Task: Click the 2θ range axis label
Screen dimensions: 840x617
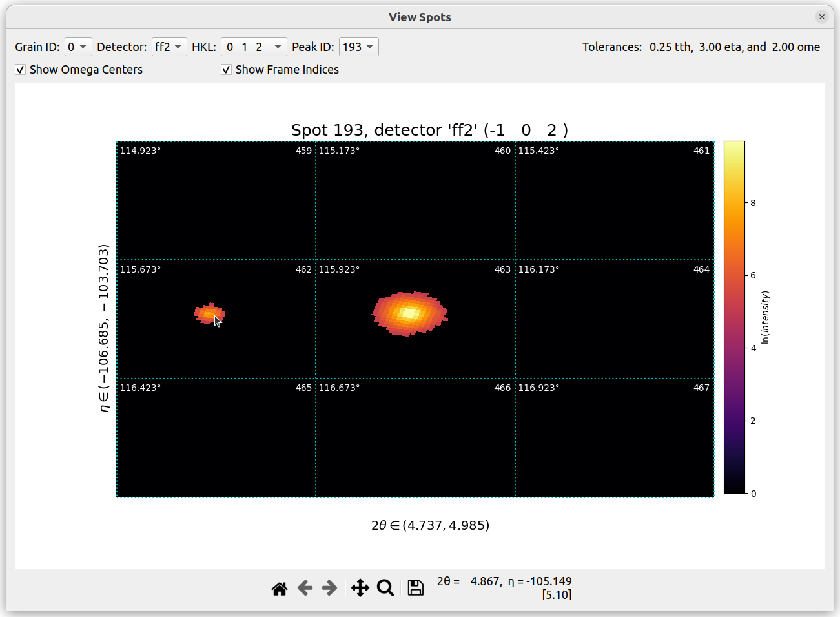Action: pos(430,525)
